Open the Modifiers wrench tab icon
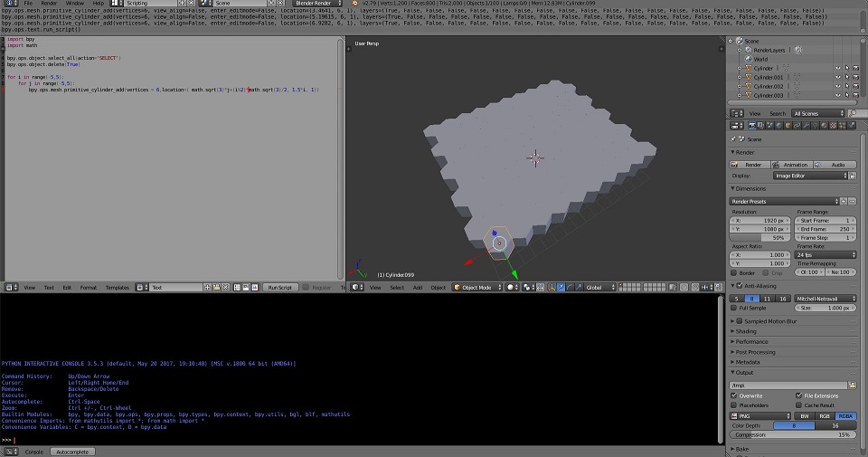This screenshot has width=868, height=457. 806,126
